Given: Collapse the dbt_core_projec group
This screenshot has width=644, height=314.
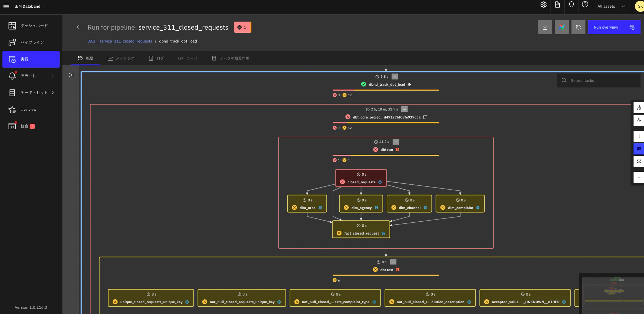Looking at the screenshot, I should (x=404, y=109).
